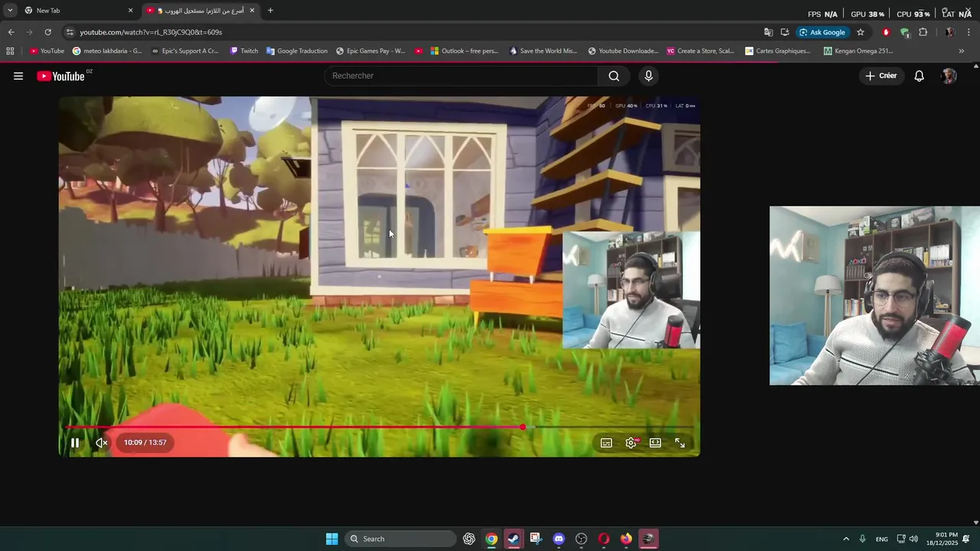The height and width of the screenshot is (551, 980).
Task: Open ChatGPT from the taskbar
Action: click(469, 539)
